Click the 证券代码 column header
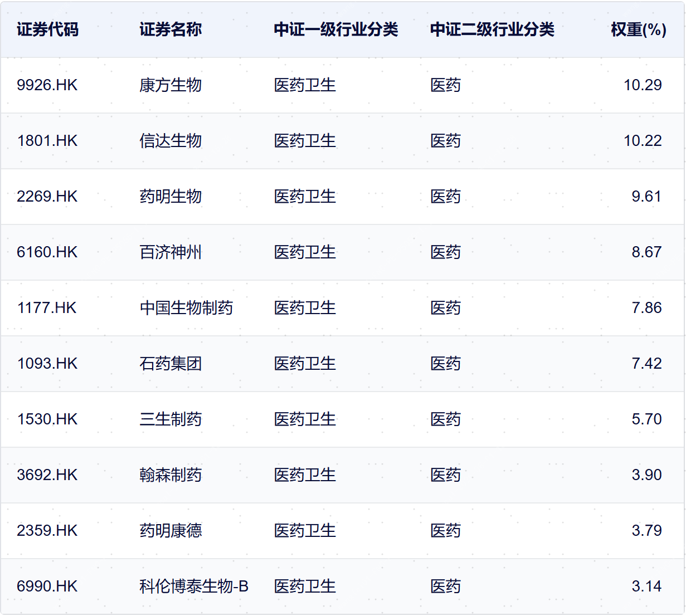The width and height of the screenshot is (686, 616). click(x=47, y=30)
